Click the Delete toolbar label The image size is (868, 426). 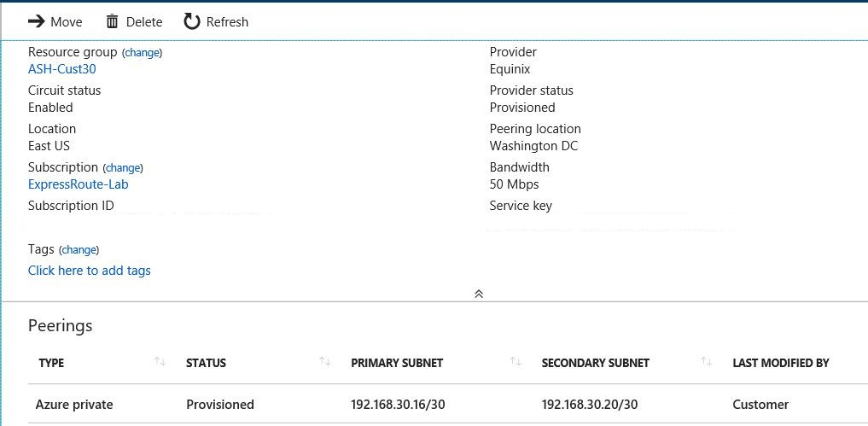pyautogui.click(x=144, y=22)
